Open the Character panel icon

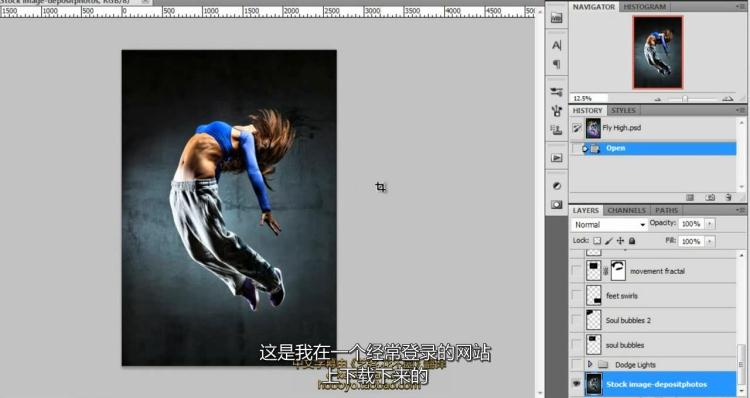click(x=557, y=45)
